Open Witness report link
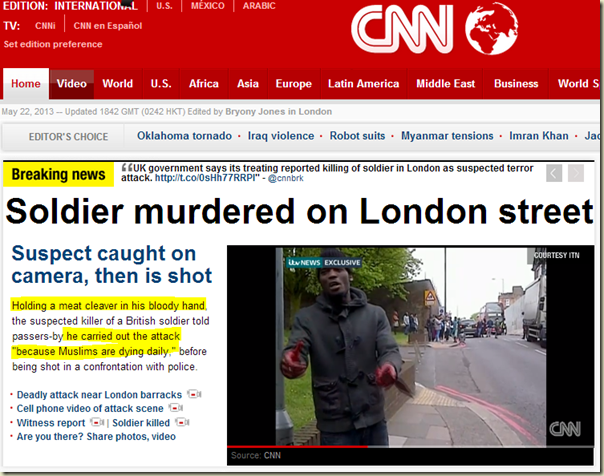 [50, 423]
